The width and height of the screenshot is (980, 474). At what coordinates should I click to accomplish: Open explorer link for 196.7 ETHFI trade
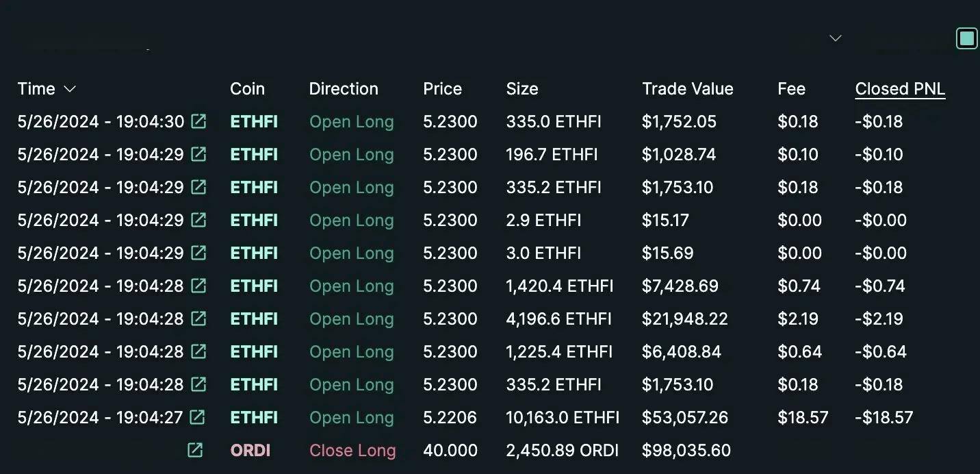(198, 154)
